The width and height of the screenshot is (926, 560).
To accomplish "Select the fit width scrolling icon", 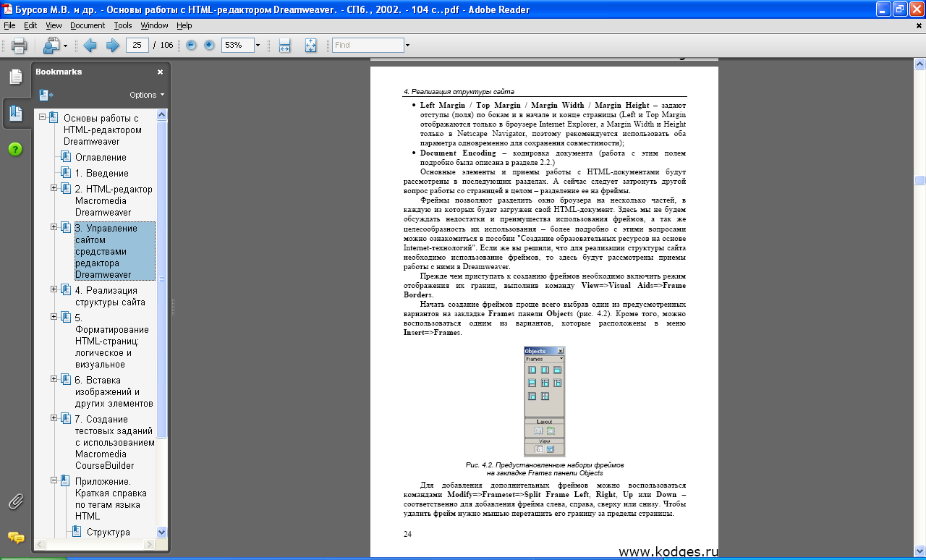I will pos(284,45).
